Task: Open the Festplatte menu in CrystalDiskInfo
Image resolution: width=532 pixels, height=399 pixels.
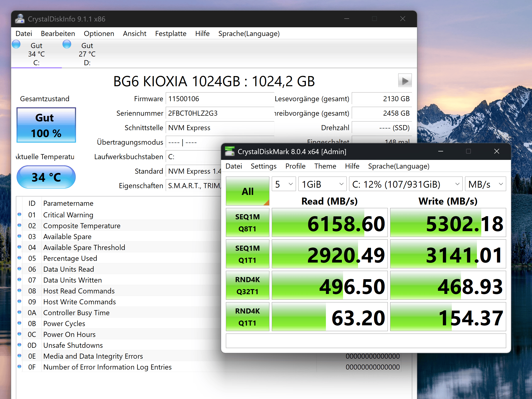Action: (171, 34)
